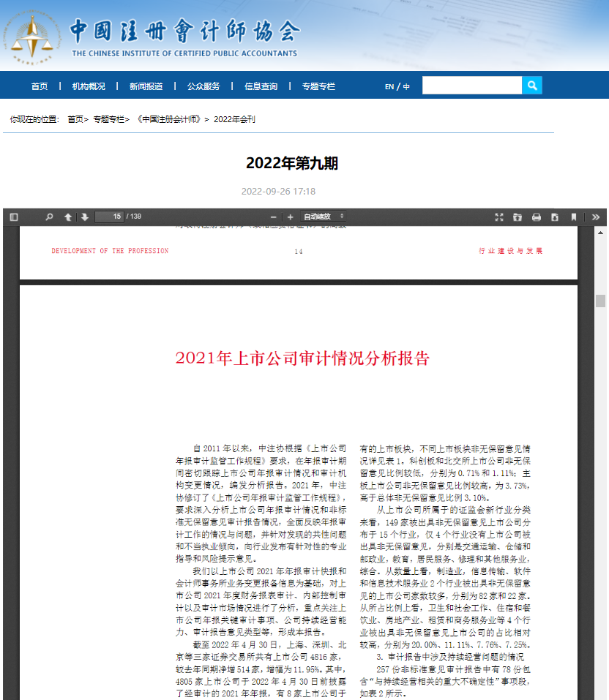Switch to the 新闻报道 navigation tab

pos(148,85)
